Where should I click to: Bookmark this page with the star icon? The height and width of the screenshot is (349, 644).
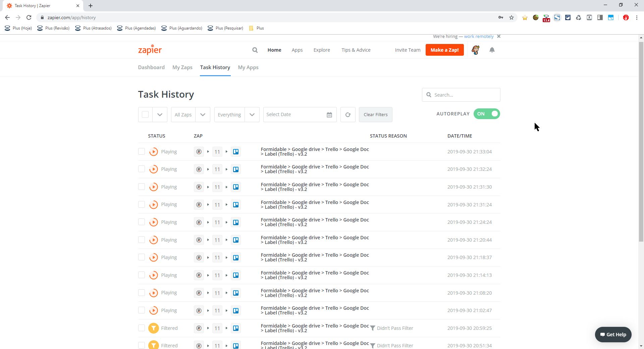point(512,17)
